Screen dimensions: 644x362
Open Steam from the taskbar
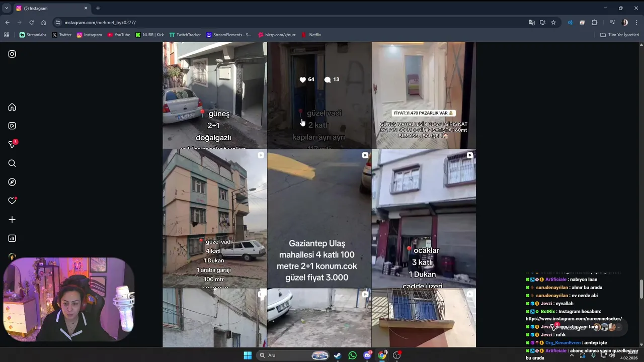(338, 355)
